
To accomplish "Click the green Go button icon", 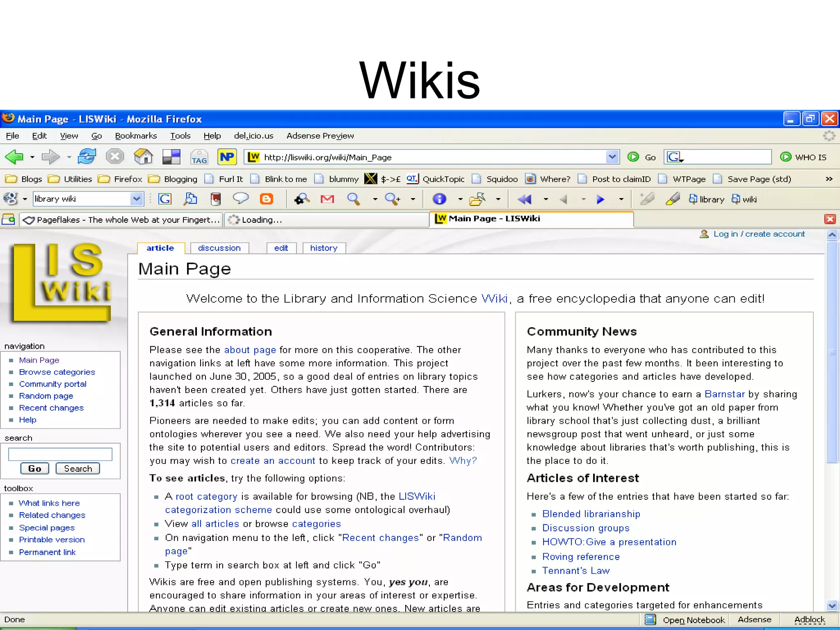I will (633, 157).
